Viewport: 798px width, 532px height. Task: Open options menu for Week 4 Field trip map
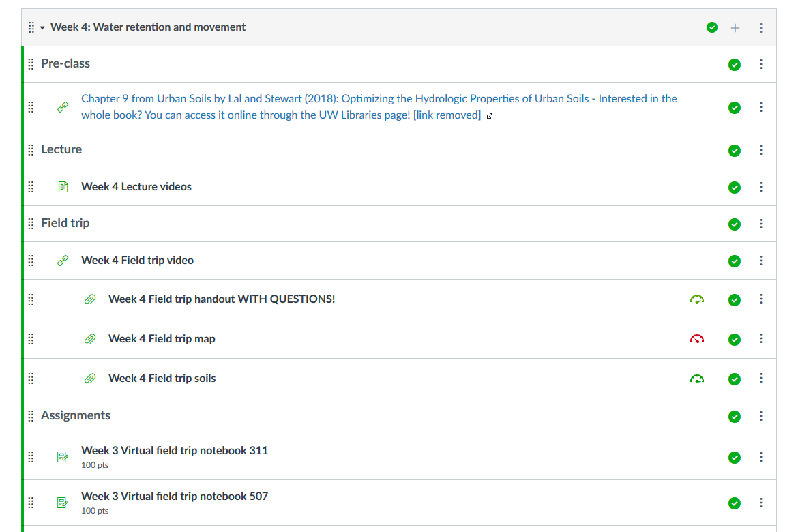761,338
